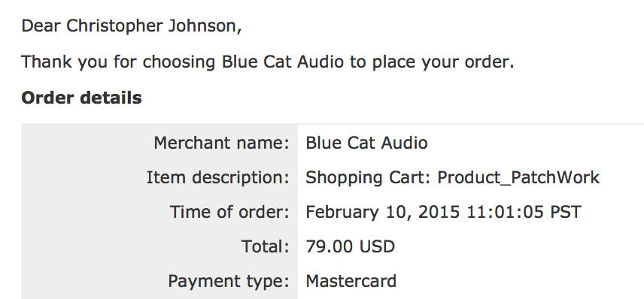
Task: Click the USD currency text
Action: [x=377, y=247]
